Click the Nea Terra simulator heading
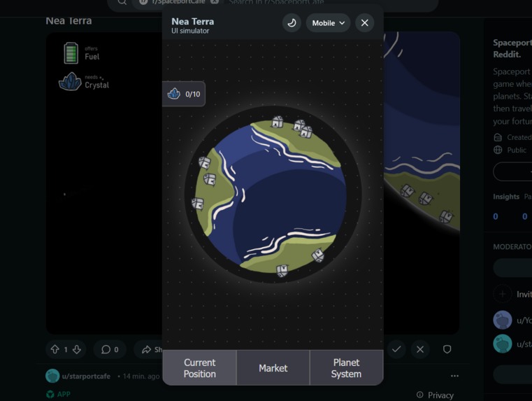This screenshot has width=532, height=401. click(x=193, y=22)
